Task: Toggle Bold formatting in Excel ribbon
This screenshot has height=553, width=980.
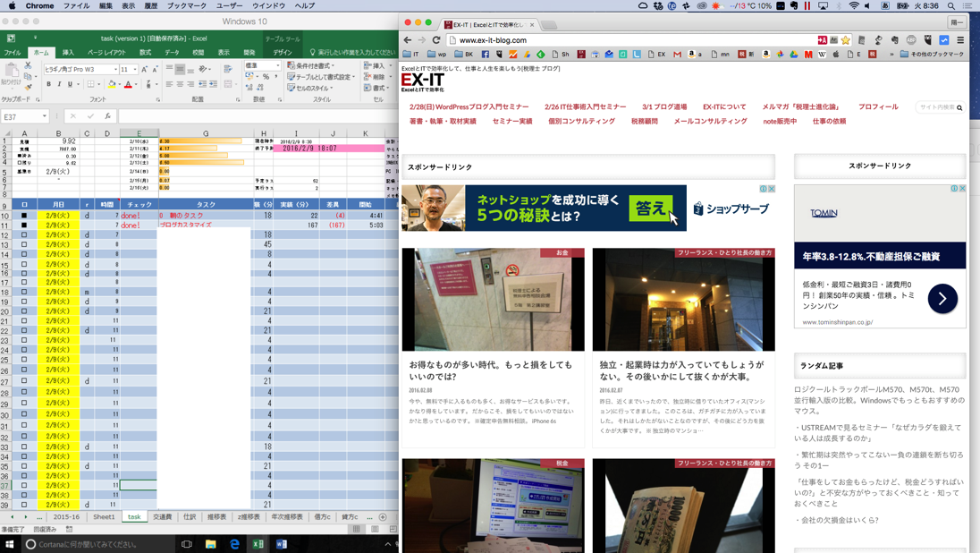Action: pyautogui.click(x=49, y=84)
